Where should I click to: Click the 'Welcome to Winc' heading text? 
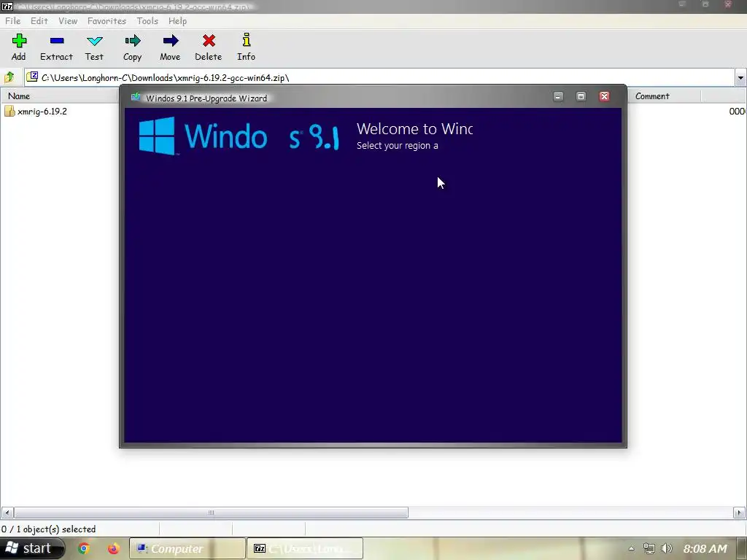click(414, 128)
